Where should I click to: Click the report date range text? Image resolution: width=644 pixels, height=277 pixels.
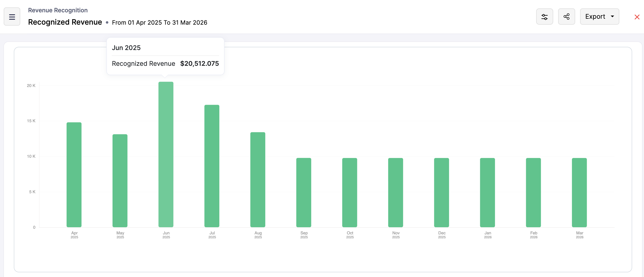pyautogui.click(x=159, y=22)
